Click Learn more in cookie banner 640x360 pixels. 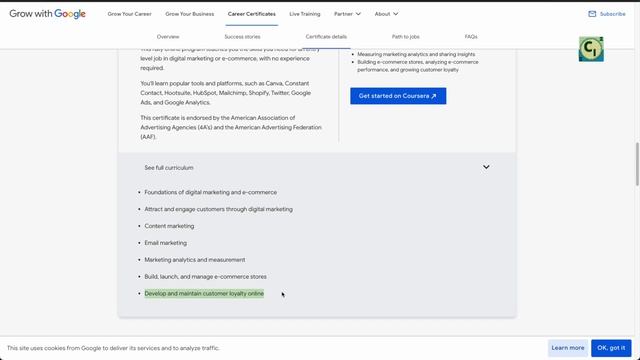tap(568, 348)
